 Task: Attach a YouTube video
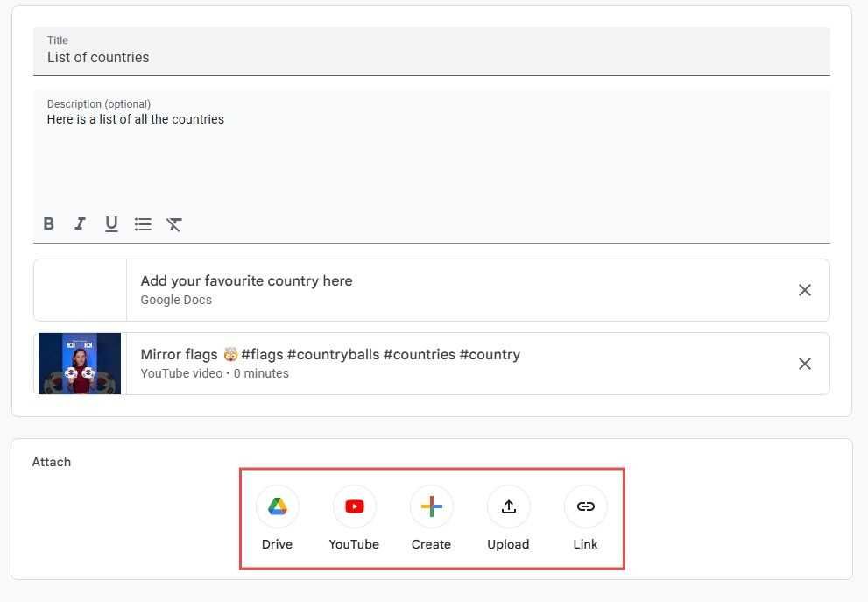click(x=354, y=506)
